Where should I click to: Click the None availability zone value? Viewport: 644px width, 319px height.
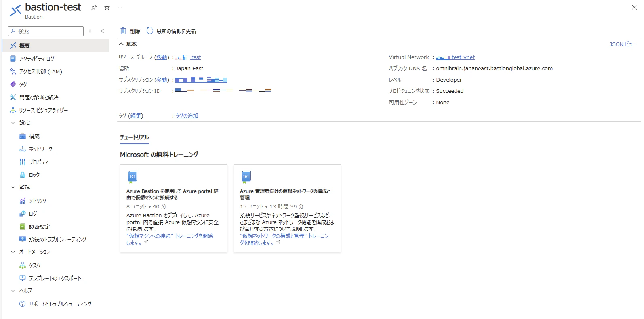tap(443, 103)
